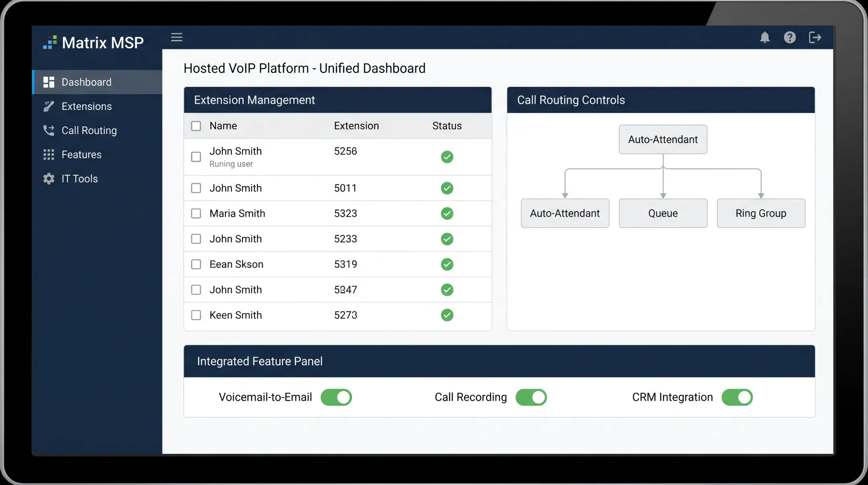Click status check icon for Maria Smith
The height and width of the screenshot is (485, 868).
(x=447, y=214)
